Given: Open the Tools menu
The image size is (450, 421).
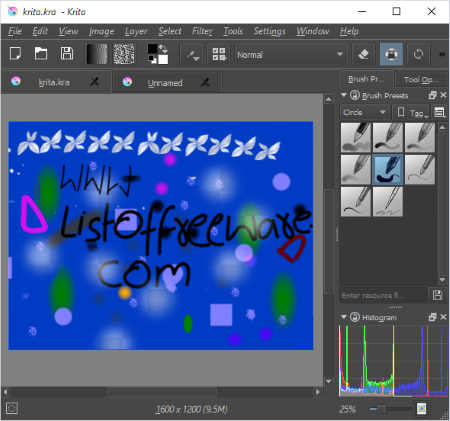Looking at the screenshot, I should pyautogui.click(x=233, y=31).
